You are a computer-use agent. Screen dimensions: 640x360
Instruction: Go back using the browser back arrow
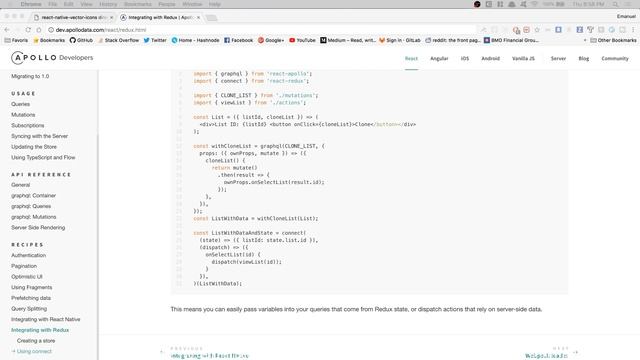(x=7, y=30)
